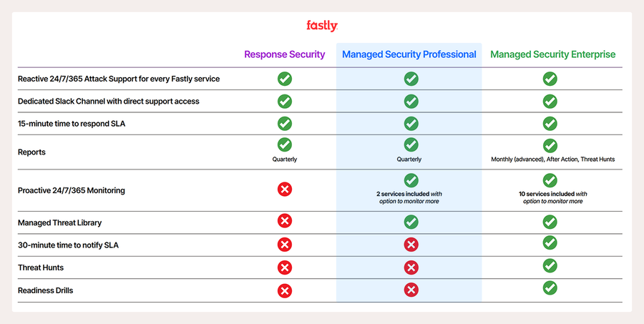Viewport: 644px width, 324px height.
Task: Click the Dedicated Slack Channel row label
Action: (109, 102)
